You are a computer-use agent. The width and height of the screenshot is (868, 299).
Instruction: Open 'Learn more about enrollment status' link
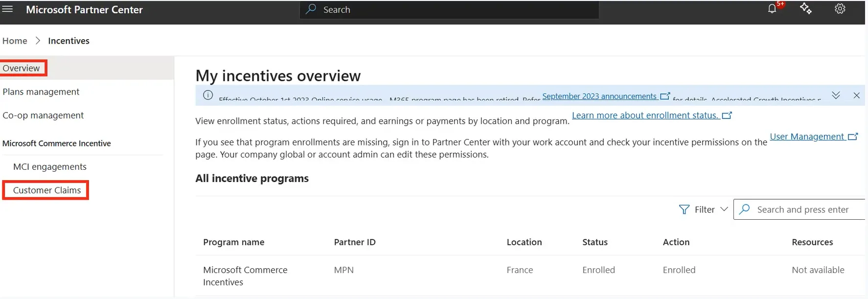click(652, 115)
